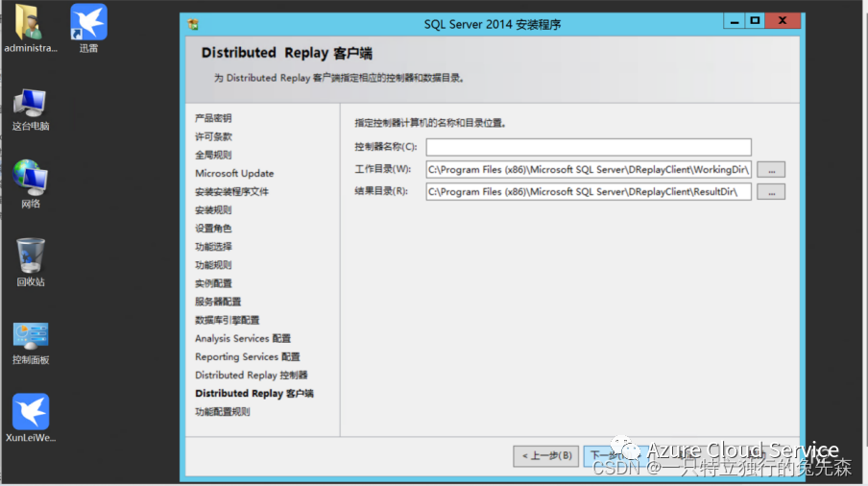868x486 pixels.
Task: Open the administrator folder desktop icon
Action: tap(30, 29)
